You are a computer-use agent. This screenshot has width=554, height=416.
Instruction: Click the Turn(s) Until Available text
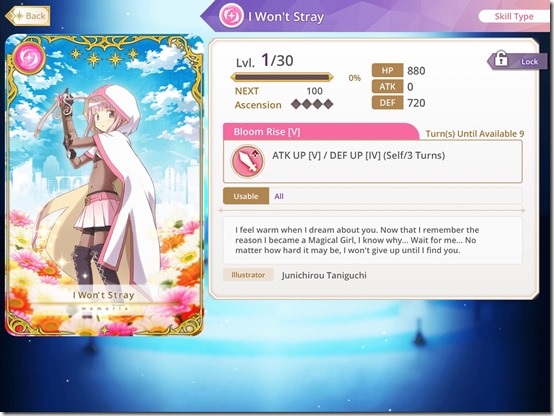pos(475,134)
